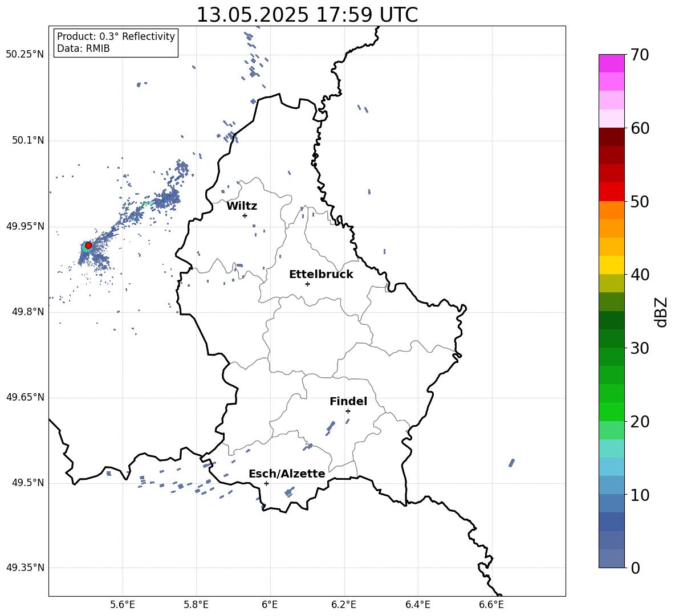Image resolution: width=675 pixels, height=616 pixels.
Task: Click the 6.4°E longitude label
Action: (417, 605)
